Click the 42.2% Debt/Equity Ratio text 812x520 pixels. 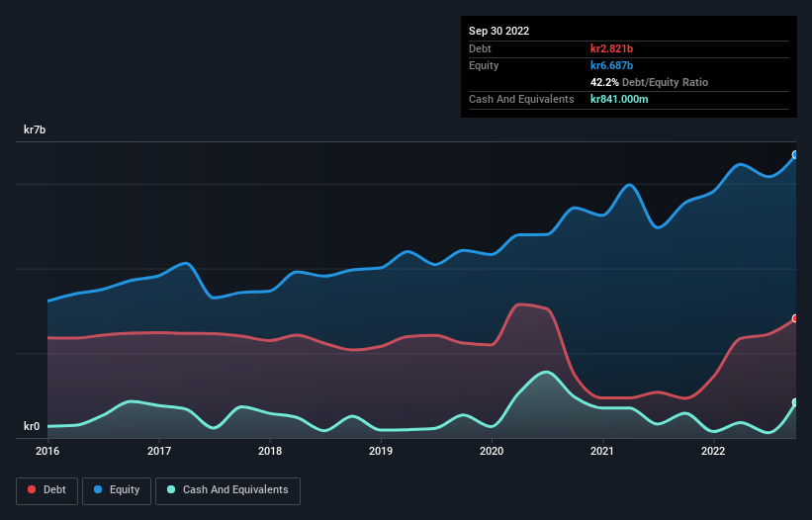coord(650,82)
